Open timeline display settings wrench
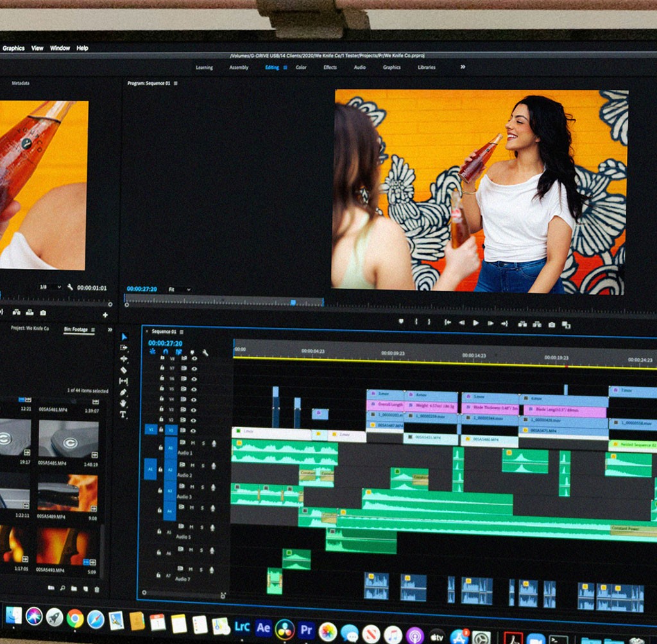 (205, 353)
